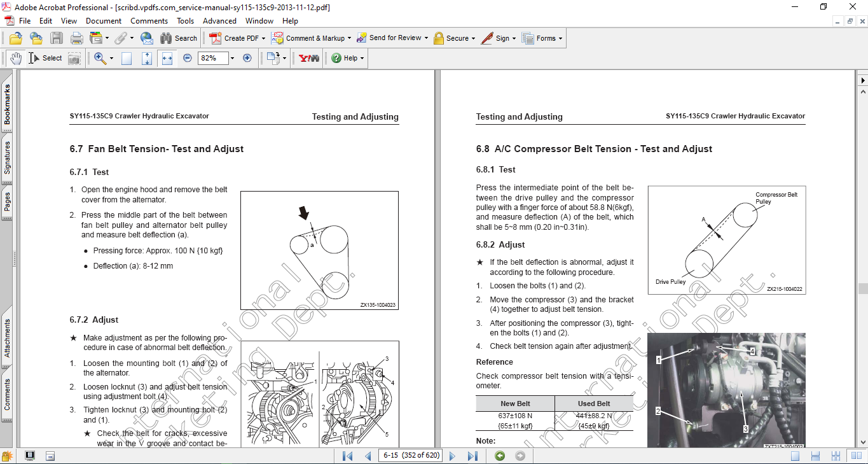Jump to the first page

click(x=347, y=456)
